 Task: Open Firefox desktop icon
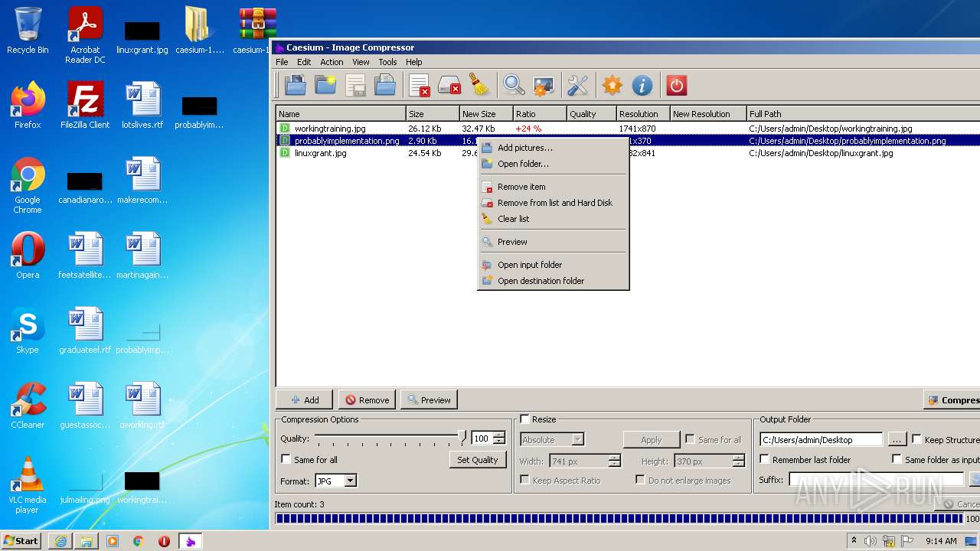pyautogui.click(x=28, y=106)
